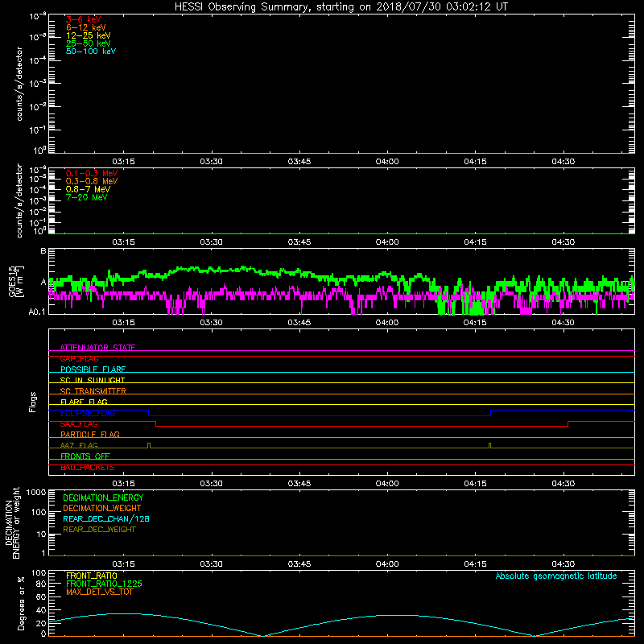644x644 pixels.
Task: Select the ECLIPSE_FLAG label
Action: pos(88,413)
